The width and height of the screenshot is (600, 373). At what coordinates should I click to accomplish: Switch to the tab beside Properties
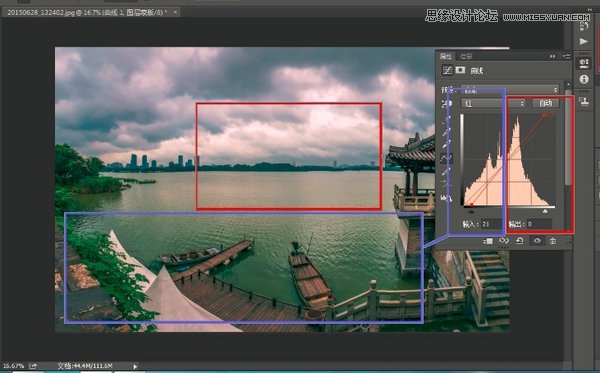(x=466, y=56)
